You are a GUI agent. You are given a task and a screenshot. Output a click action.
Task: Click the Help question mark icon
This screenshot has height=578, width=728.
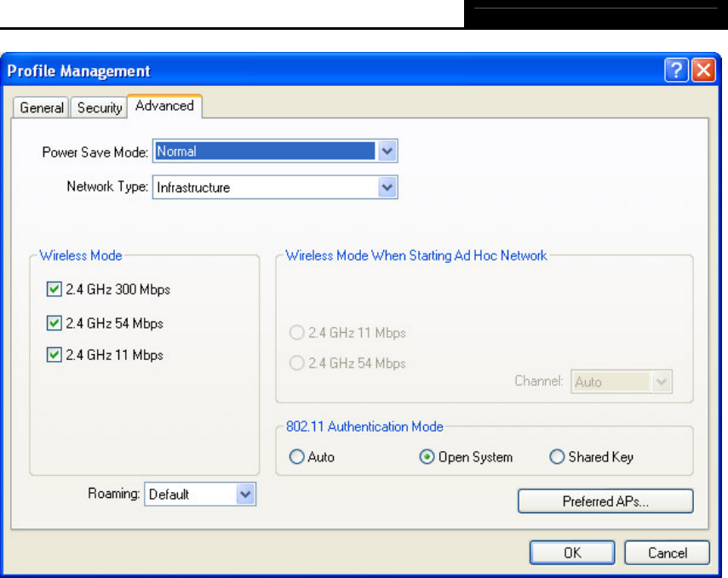[x=675, y=71]
